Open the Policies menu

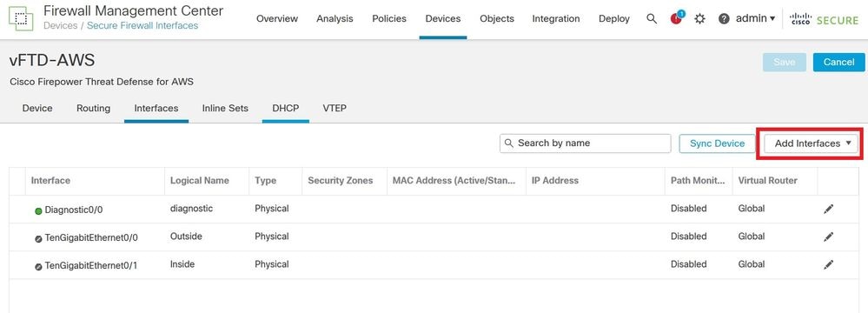tap(389, 19)
